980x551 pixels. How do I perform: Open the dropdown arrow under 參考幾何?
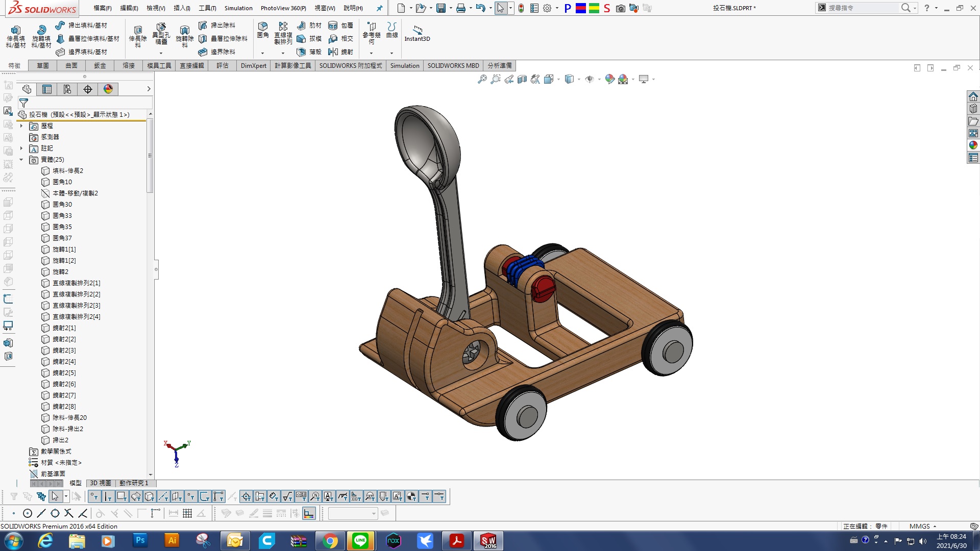[372, 53]
